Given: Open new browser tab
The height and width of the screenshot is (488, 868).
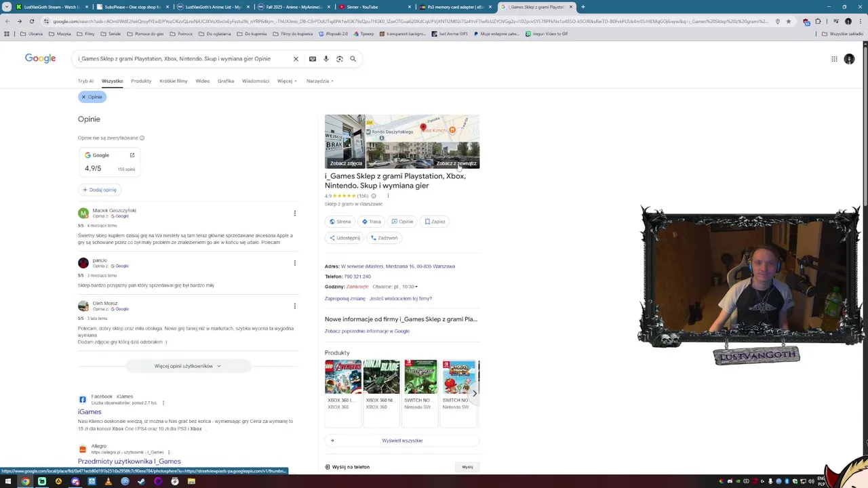Looking at the screenshot, I should click(583, 7).
